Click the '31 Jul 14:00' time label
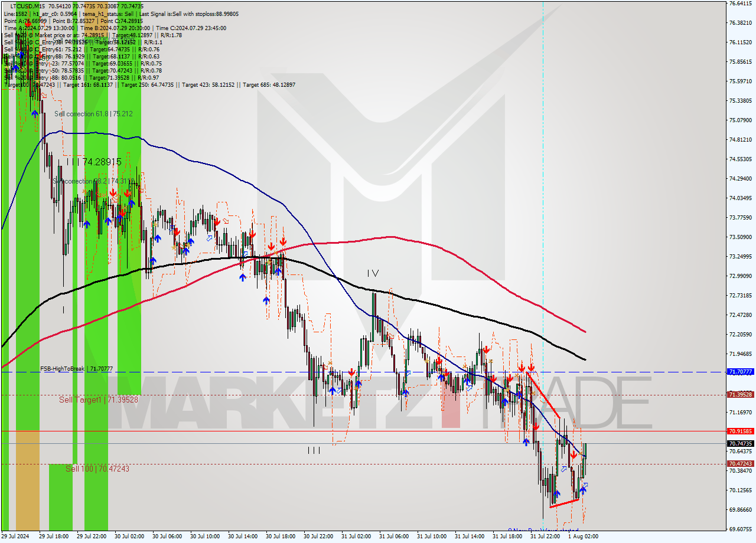Screen dimensions: 756x543 (x=470, y=537)
